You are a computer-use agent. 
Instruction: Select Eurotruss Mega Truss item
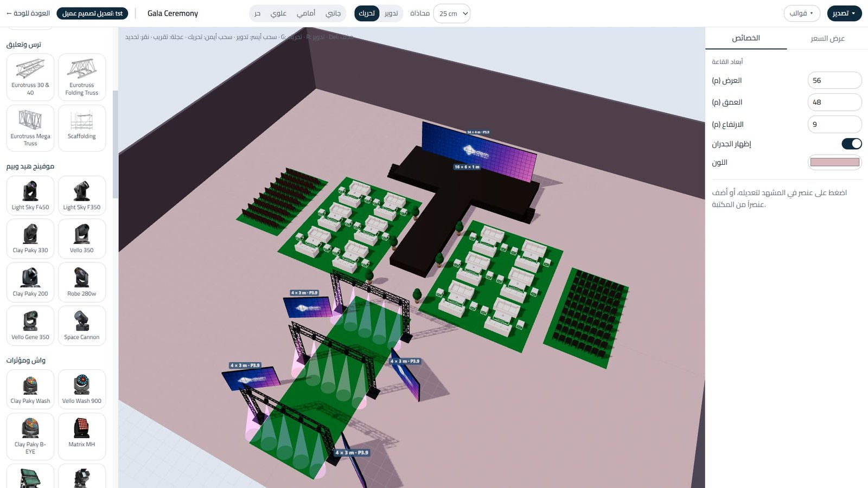point(30,128)
